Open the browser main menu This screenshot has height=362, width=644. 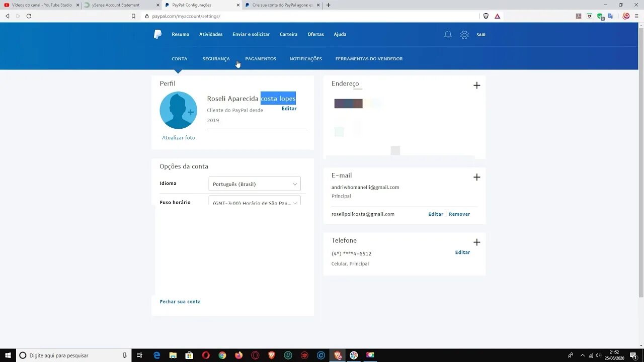(636, 16)
